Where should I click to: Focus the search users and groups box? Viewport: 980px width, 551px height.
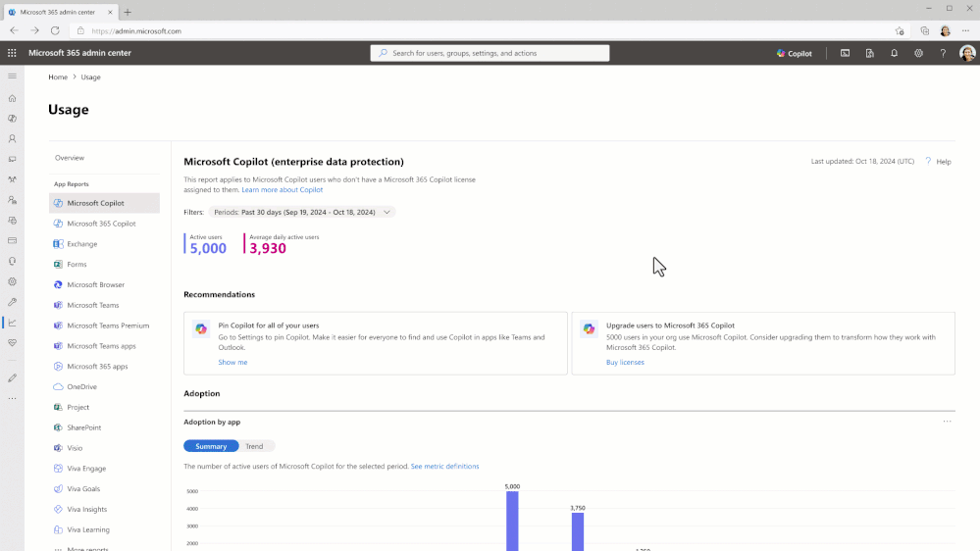490,53
